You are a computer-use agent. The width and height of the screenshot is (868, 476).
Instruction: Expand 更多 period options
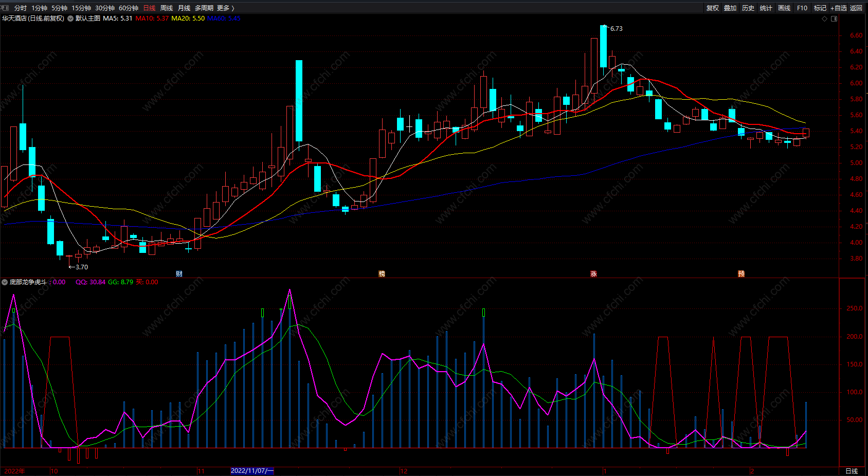(x=225, y=8)
